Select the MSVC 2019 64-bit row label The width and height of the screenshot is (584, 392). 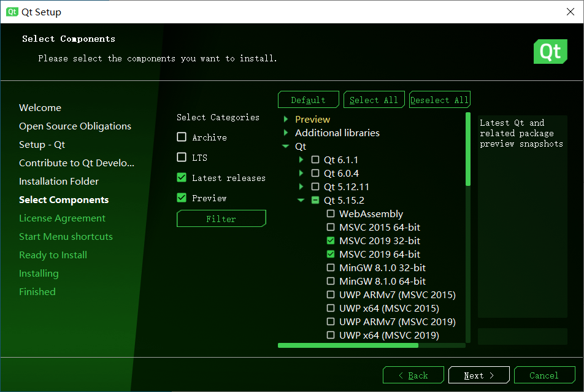click(x=380, y=254)
